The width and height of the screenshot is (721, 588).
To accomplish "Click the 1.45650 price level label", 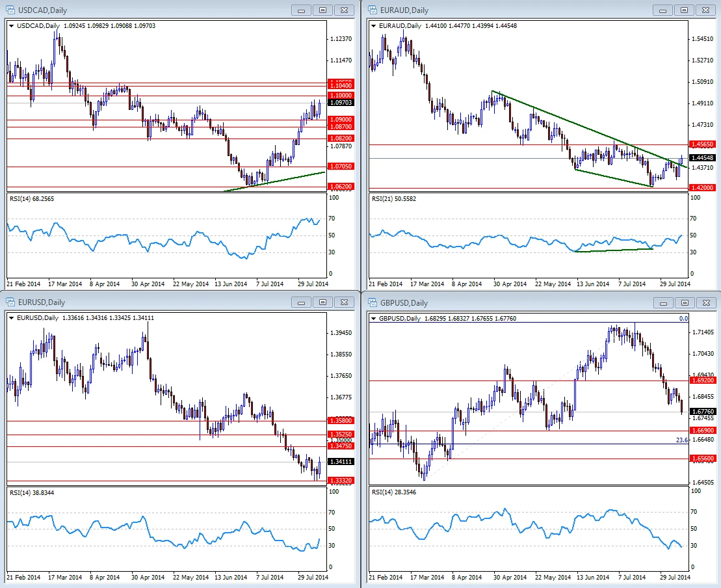I will (x=703, y=144).
